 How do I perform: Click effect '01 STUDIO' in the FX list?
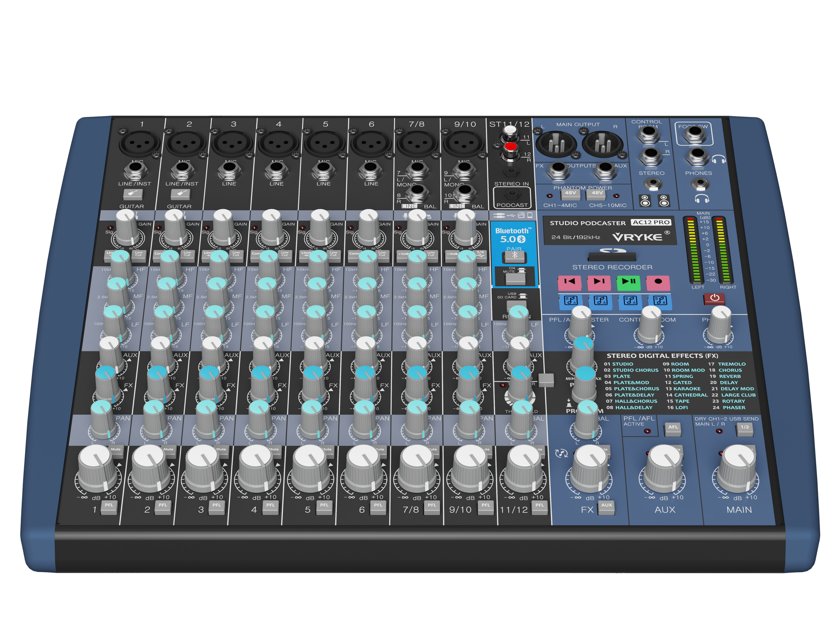tap(619, 364)
